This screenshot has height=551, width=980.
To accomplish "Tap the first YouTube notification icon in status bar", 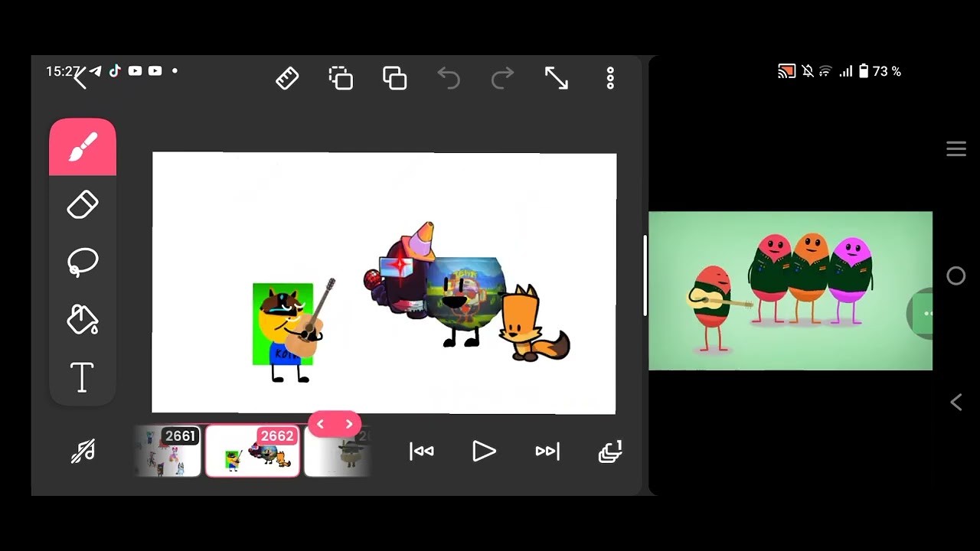I will click(x=135, y=71).
